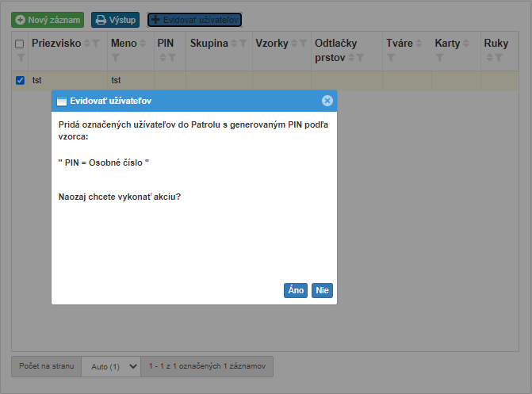This screenshot has height=394, width=532.
Task: Confirm the action with Áno button
Action: 296,290
